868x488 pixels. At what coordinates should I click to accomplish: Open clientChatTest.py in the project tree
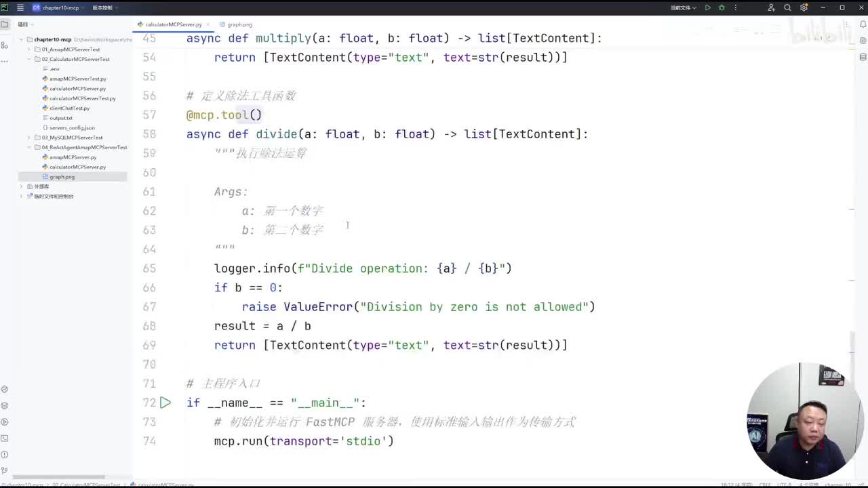pyautogui.click(x=69, y=108)
